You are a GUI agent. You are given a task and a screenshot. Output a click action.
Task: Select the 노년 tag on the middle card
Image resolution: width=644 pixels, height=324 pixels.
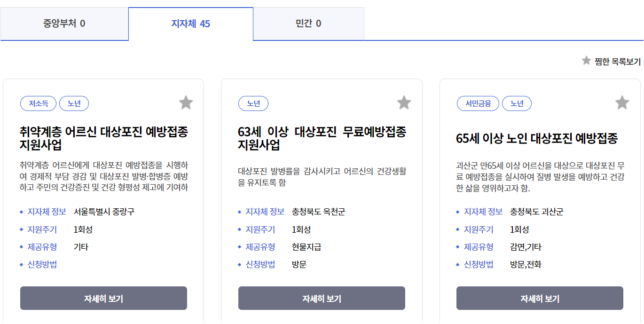pos(253,103)
